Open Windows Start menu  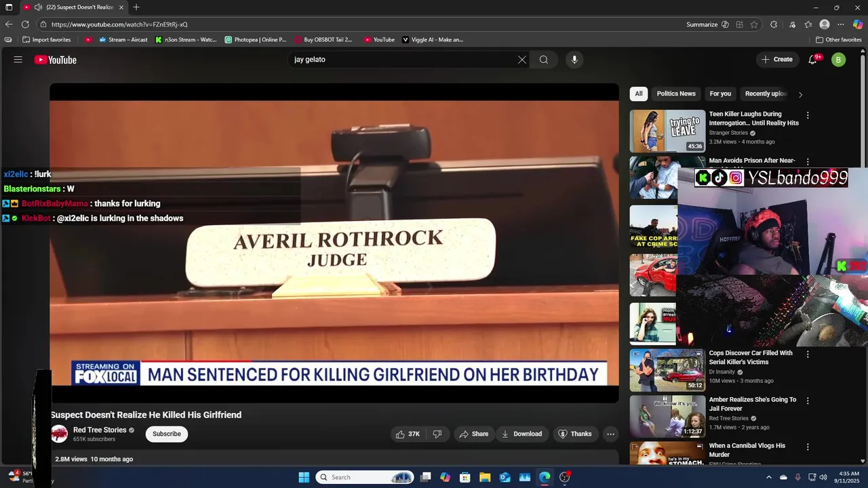304,477
